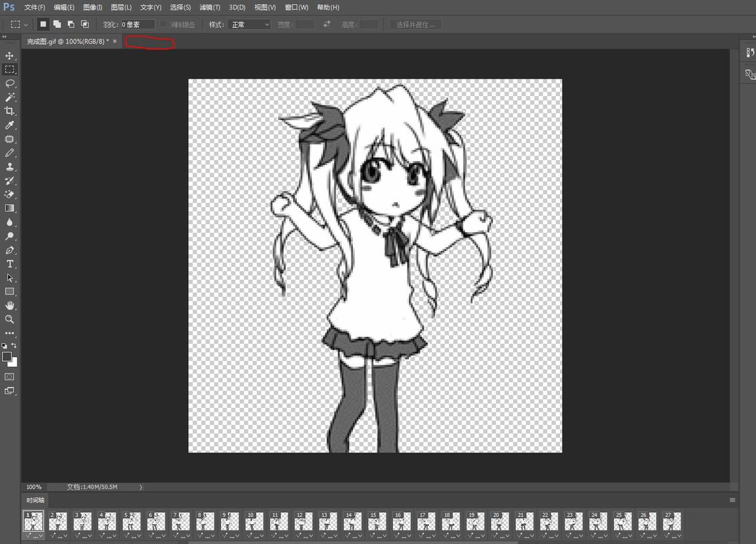The image size is (756, 544).
Task: Choose the Gradient tool
Action: [x=9, y=208]
